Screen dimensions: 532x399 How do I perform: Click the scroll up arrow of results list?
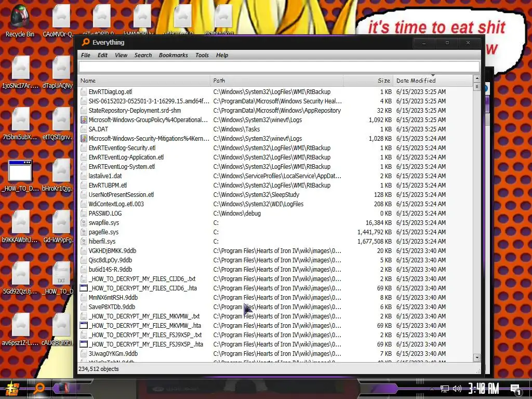477,79
